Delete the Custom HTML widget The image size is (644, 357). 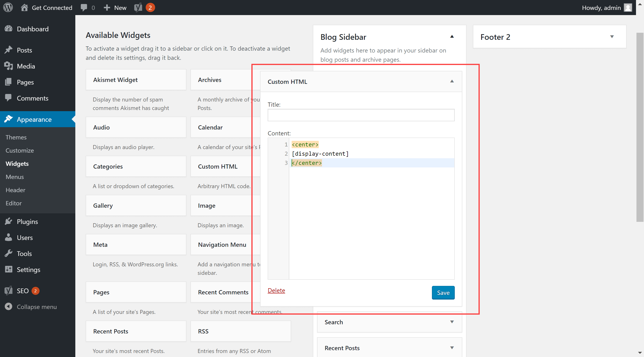(276, 290)
